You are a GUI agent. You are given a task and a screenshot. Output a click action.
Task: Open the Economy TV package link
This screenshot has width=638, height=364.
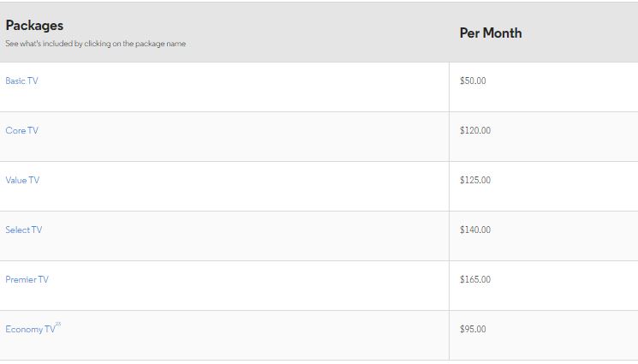pyautogui.click(x=29, y=330)
